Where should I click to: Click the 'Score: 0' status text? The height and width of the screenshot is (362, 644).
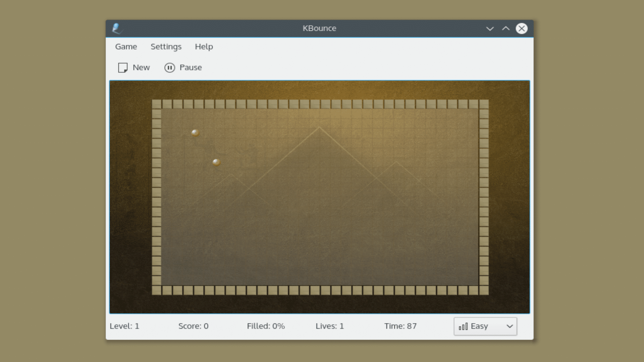click(x=193, y=326)
